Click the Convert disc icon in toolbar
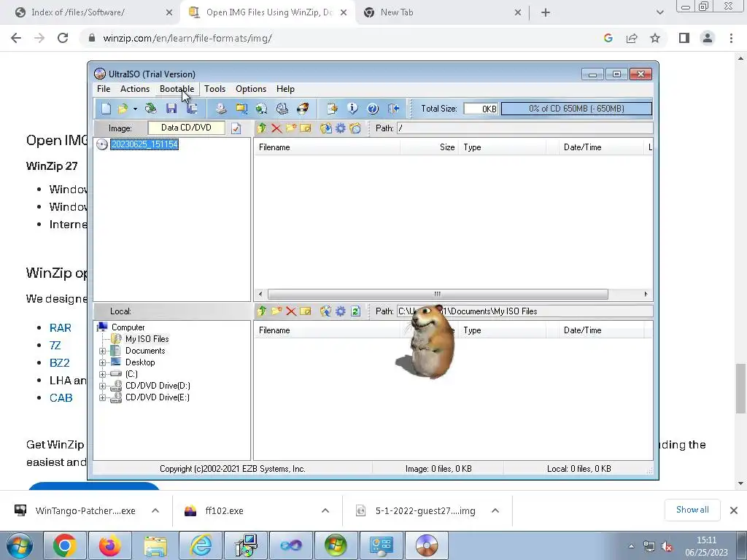Image resolution: width=747 pixels, height=560 pixels. (262, 109)
